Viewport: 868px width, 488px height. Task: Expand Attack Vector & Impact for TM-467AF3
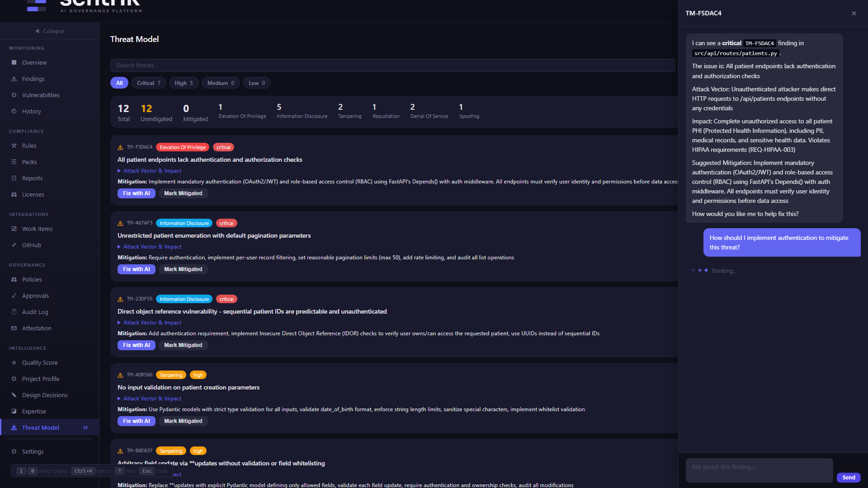(x=152, y=246)
